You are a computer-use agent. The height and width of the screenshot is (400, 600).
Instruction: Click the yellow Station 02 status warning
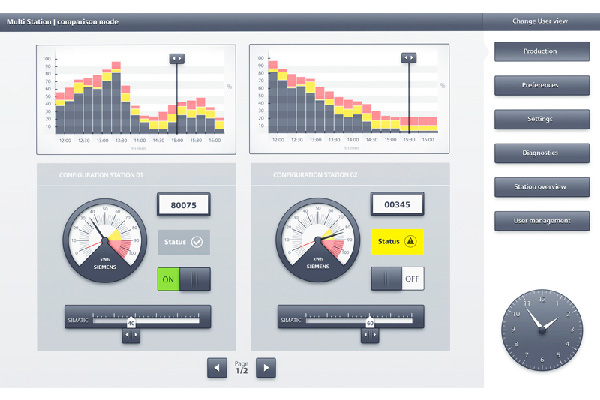point(398,241)
